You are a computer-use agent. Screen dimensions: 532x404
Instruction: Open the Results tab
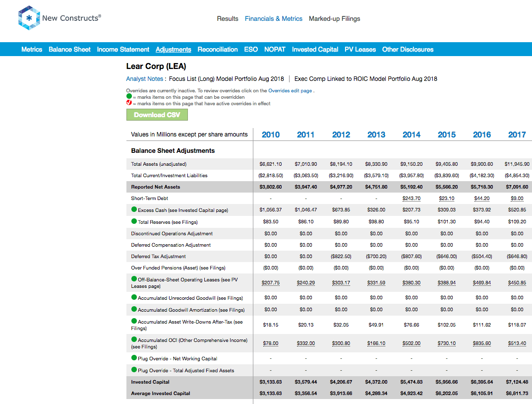click(x=228, y=19)
